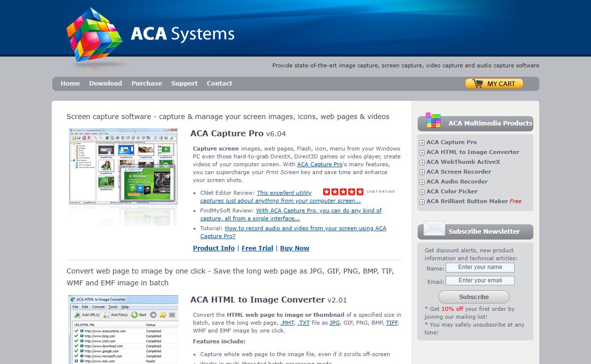Focus the Name input field
Viewport: 591px width, 364px height.
tap(480, 268)
